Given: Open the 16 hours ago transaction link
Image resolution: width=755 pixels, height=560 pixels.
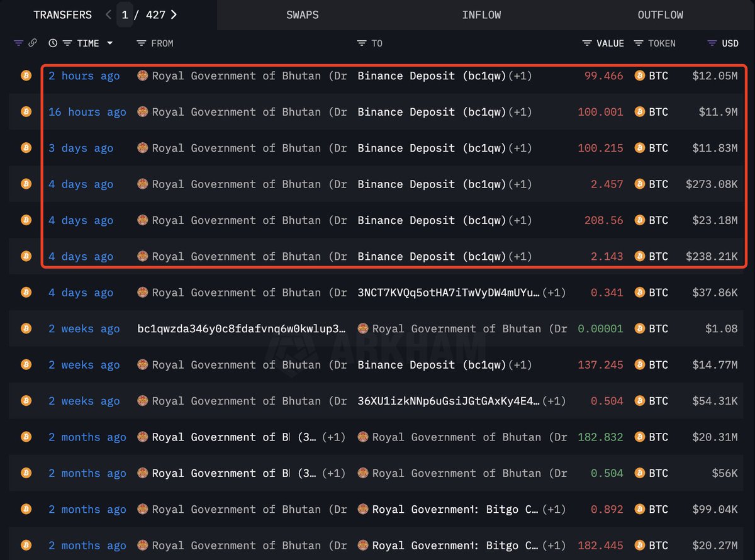Looking at the screenshot, I should (87, 112).
